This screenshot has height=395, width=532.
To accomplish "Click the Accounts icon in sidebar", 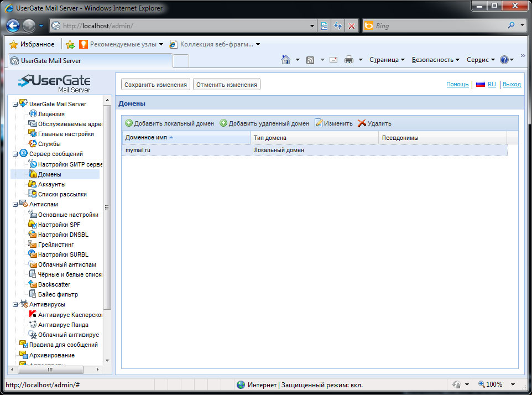I will pos(33,184).
